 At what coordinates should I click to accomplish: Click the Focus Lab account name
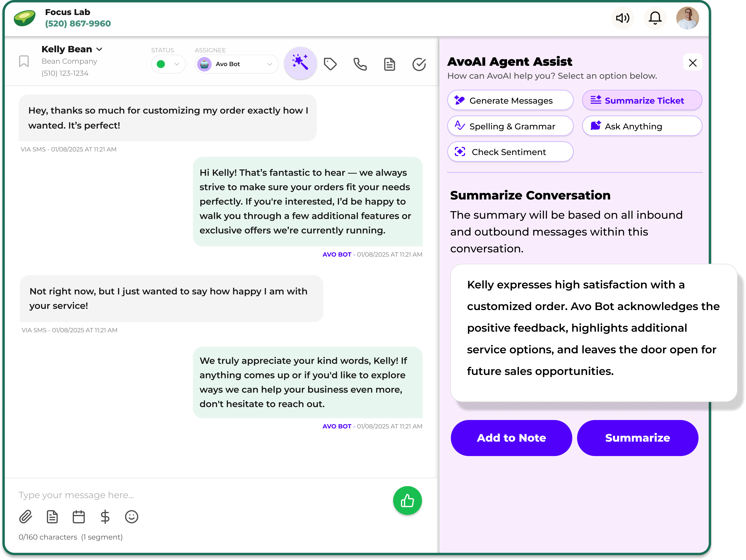click(x=68, y=12)
